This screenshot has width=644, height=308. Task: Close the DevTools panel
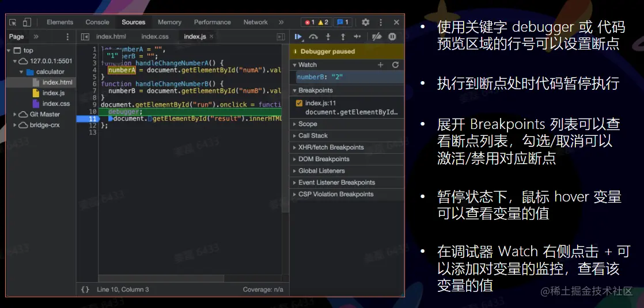coord(396,22)
